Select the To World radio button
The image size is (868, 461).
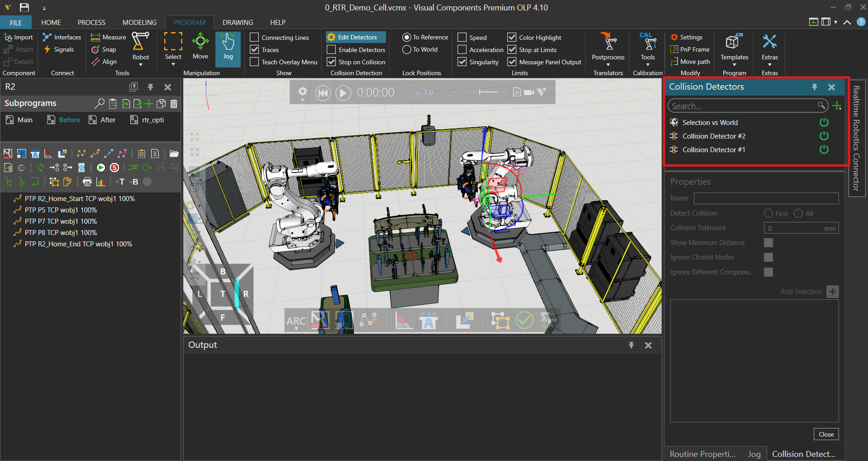407,49
